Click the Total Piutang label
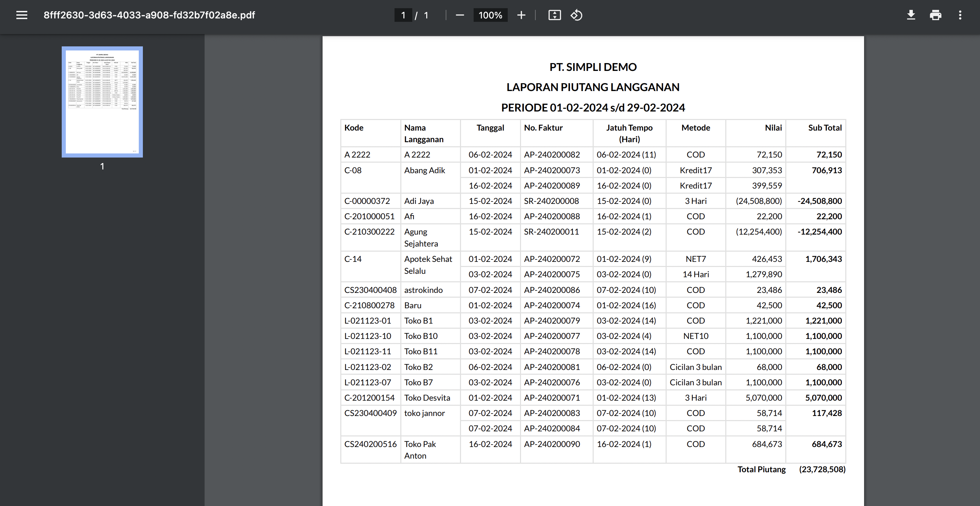980x506 pixels. click(761, 469)
